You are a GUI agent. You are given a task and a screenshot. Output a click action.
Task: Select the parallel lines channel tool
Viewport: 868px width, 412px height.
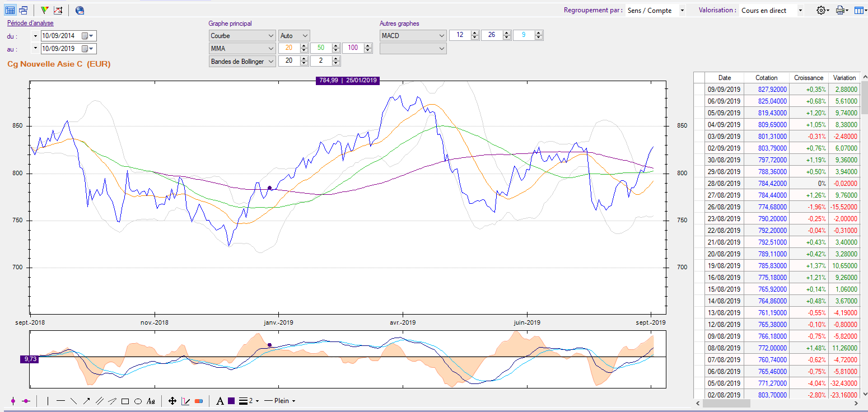[100, 401]
